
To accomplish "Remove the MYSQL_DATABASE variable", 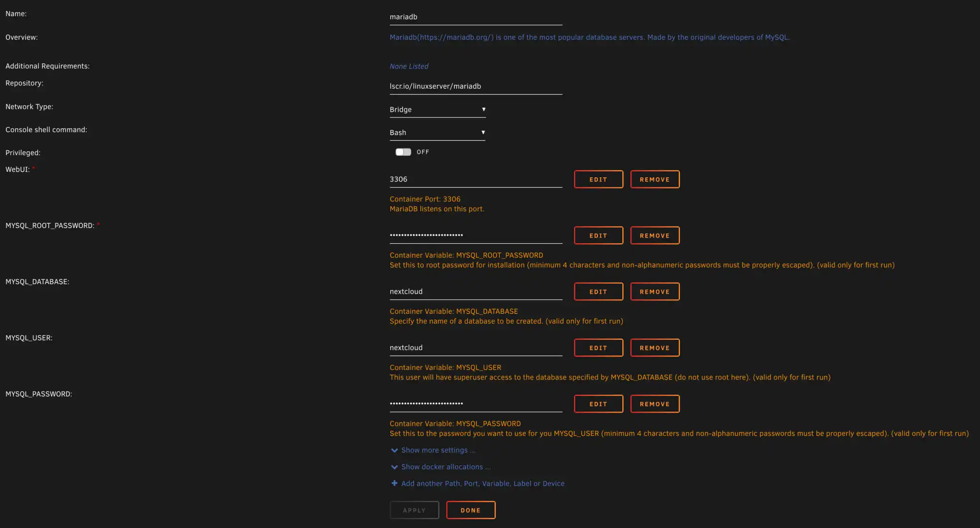I will 654,291.
